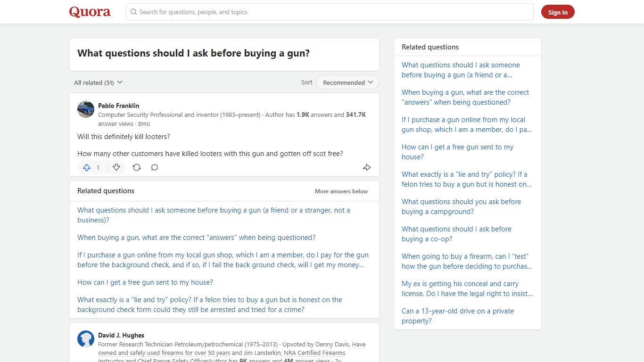644x362 pixels.
Task: Open sidebar question about asking someone before buying a gun
Action: tap(461, 70)
